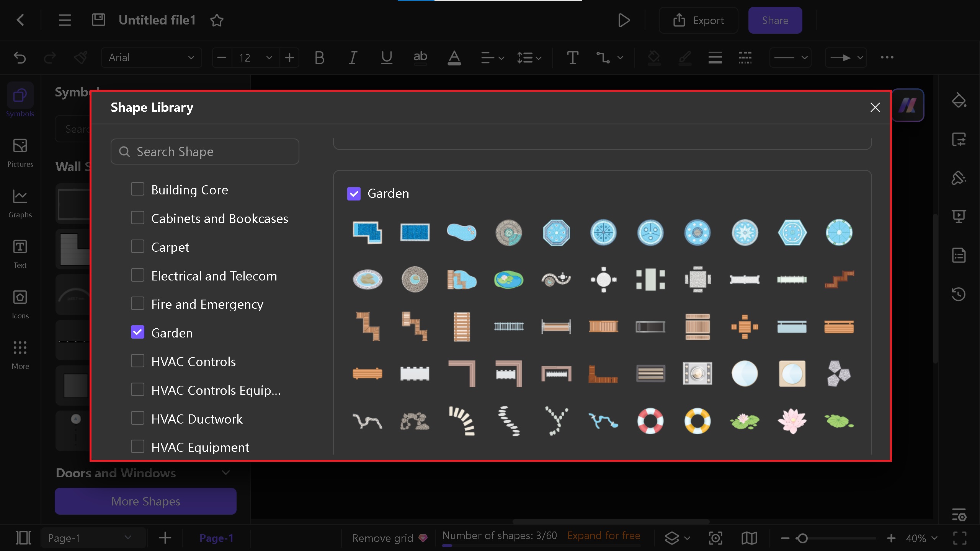Viewport: 980px width, 551px height.
Task: Select the red-white lifebuoy shape
Action: (650, 421)
